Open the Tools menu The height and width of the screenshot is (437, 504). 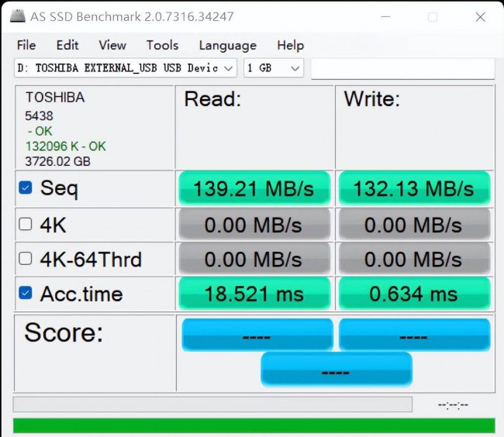[x=162, y=45]
